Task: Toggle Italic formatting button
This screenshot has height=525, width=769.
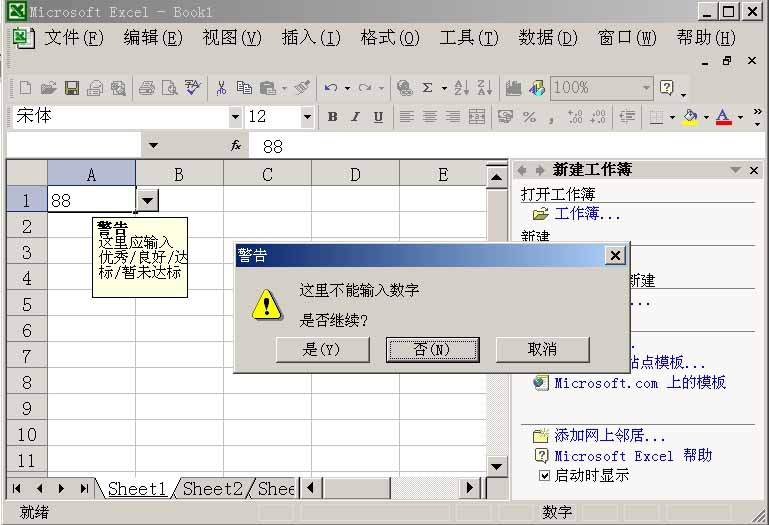Action: point(355,117)
